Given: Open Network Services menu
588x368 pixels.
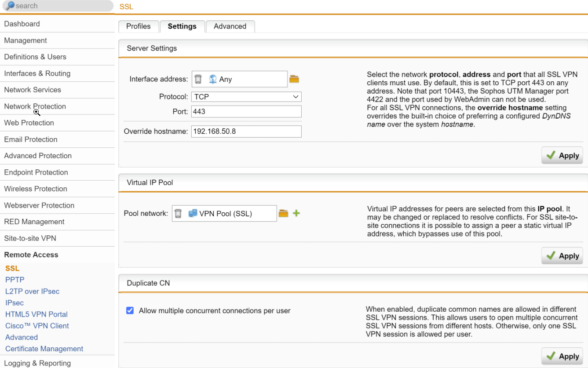Looking at the screenshot, I should coord(57,90).
